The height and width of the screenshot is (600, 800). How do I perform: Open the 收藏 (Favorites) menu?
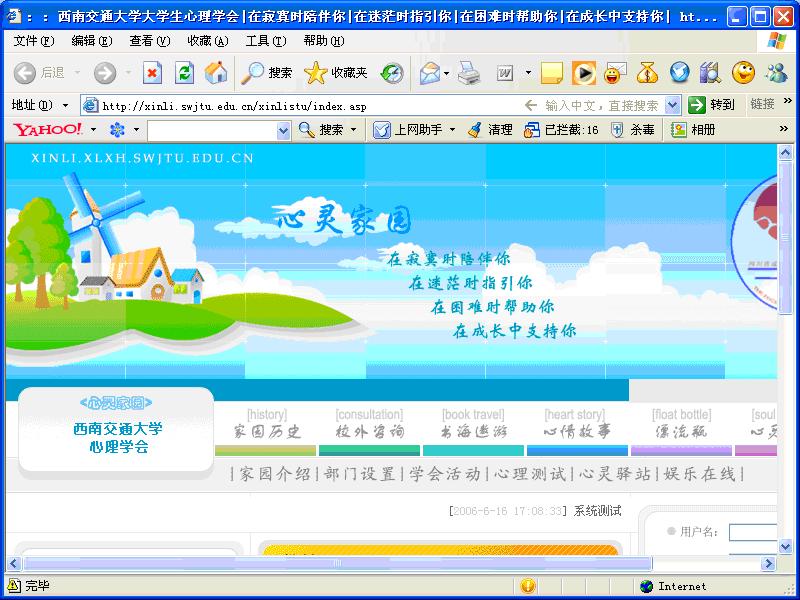(x=207, y=41)
